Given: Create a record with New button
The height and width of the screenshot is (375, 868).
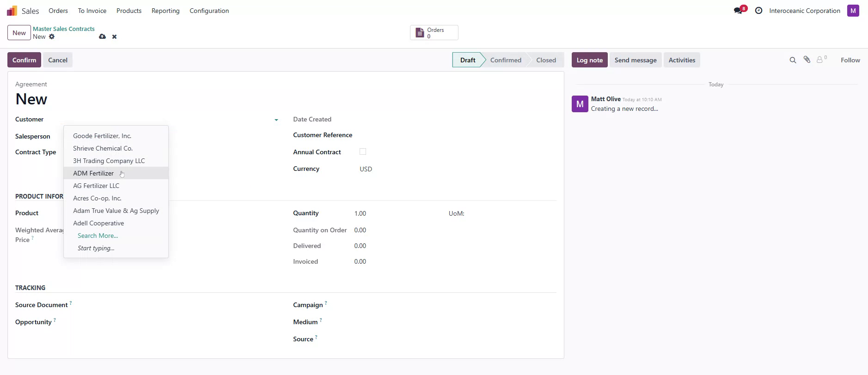Looking at the screenshot, I should click(x=19, y=33).
